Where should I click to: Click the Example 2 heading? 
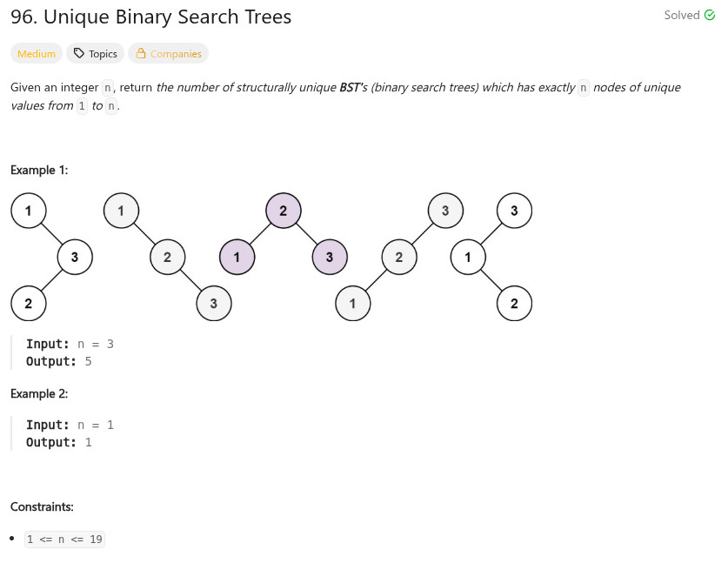point(39,393)
